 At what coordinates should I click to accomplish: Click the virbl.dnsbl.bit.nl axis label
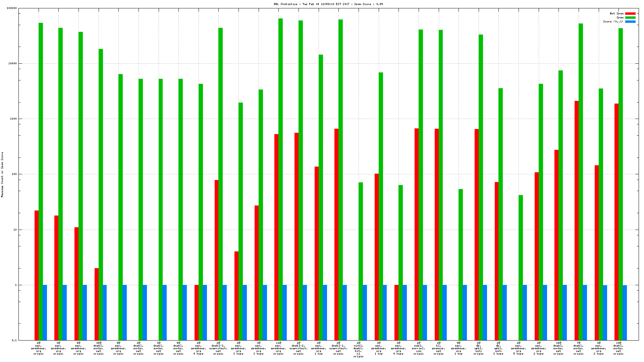point(358,350)
